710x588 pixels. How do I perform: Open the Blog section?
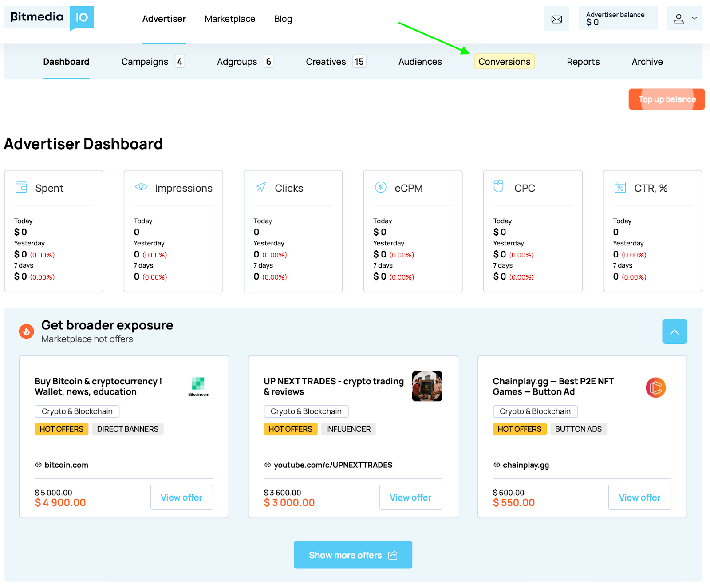[x=283, y=19]
